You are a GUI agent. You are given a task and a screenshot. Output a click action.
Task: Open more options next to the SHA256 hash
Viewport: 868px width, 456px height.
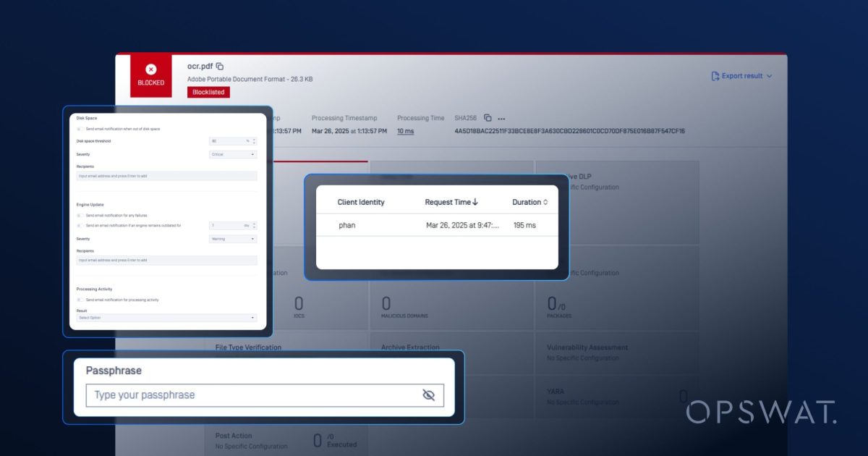point(501,118)
